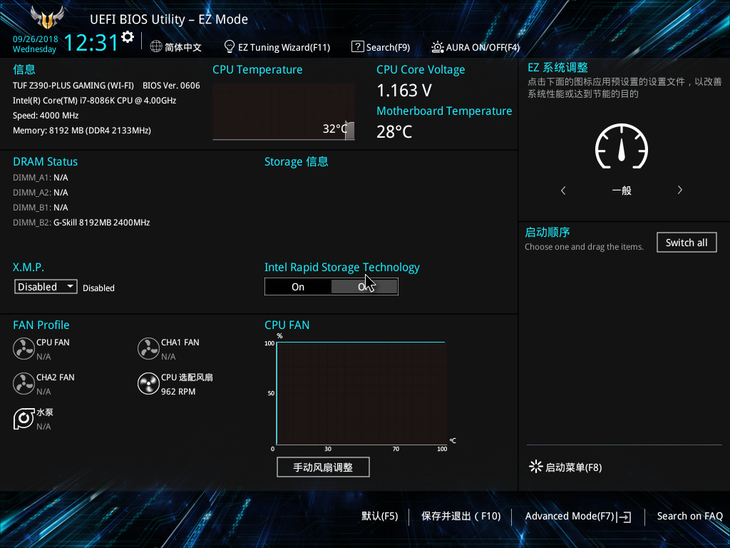Click the 09/26/2018 date text

point(35,39)
